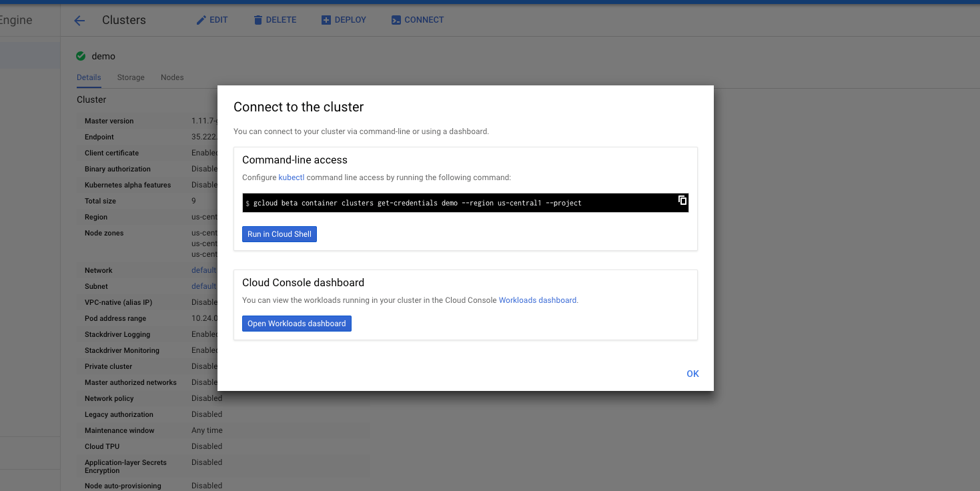The image size is (980, 491).
Task: Open the Subnet default link
Action: (203, 286)
